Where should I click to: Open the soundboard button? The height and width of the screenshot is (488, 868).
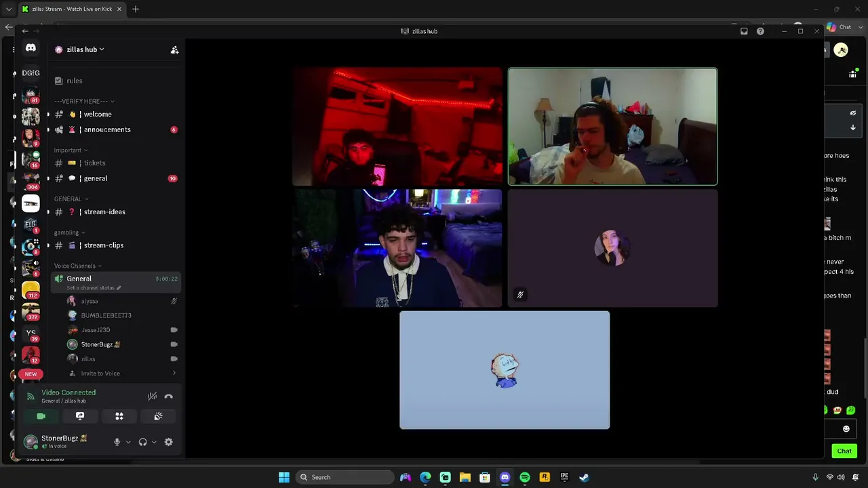point(158,416)
